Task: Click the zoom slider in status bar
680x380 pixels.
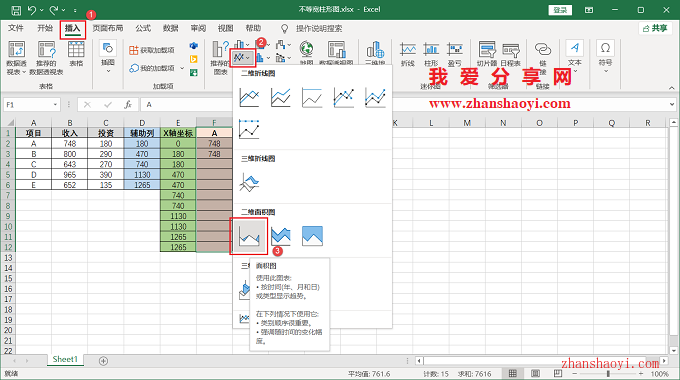Action: click(x=608, y=373)
